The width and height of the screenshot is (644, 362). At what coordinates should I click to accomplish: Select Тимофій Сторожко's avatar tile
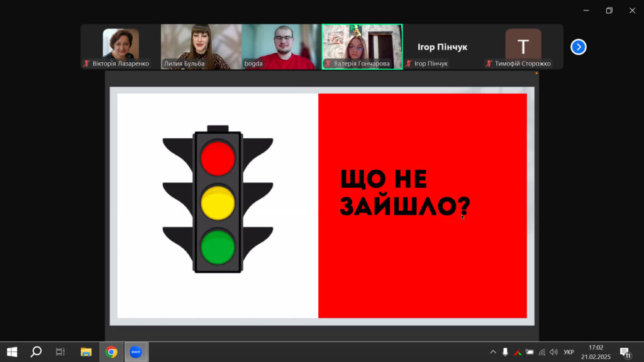[x=523, y=47]
